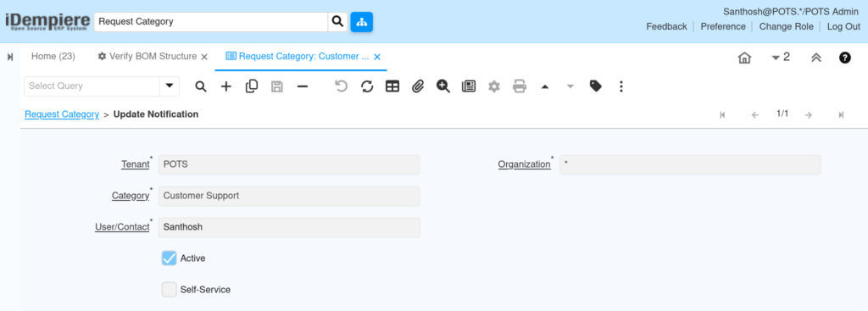Click the iDempiere logo
The image size is (868, 311).
pos(47,22)
